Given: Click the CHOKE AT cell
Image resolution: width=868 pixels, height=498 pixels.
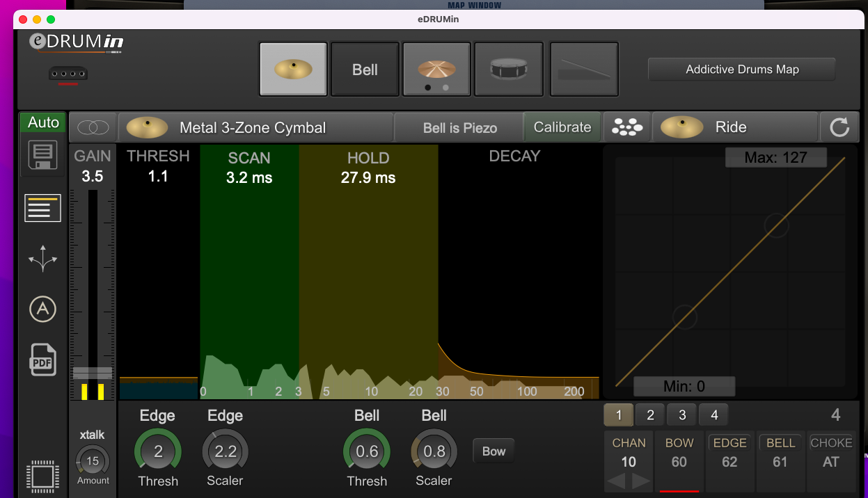Looking at the screenshot, I should pos(831,462).
